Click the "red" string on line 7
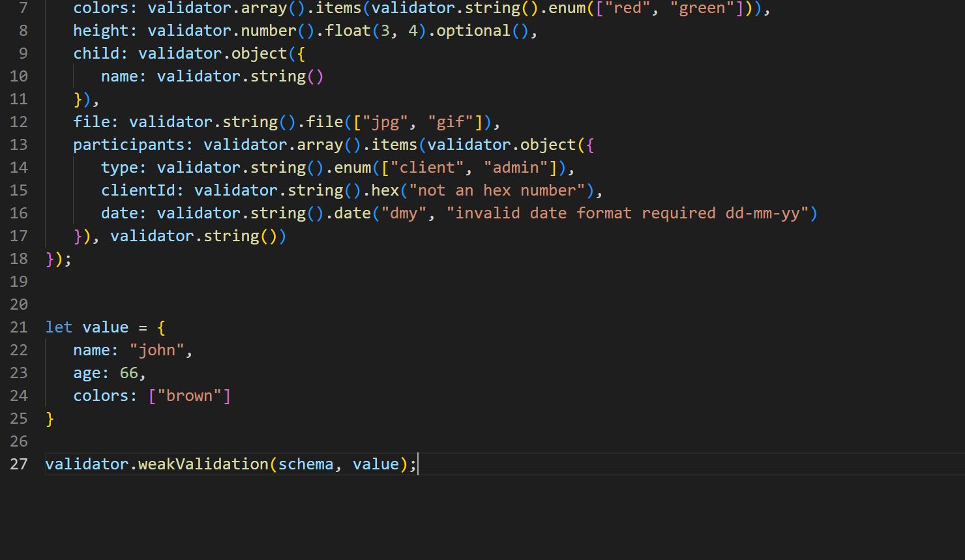 pos(628,8)
